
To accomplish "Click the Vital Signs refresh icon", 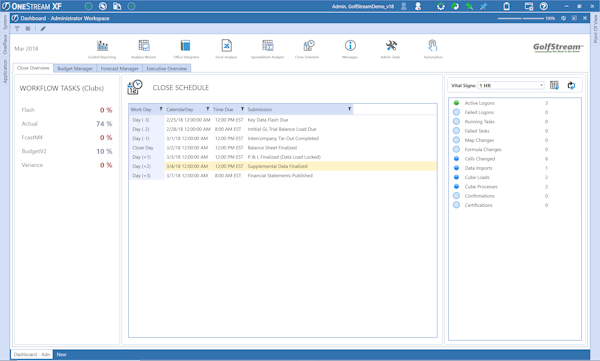I will (x=571, y=85).
